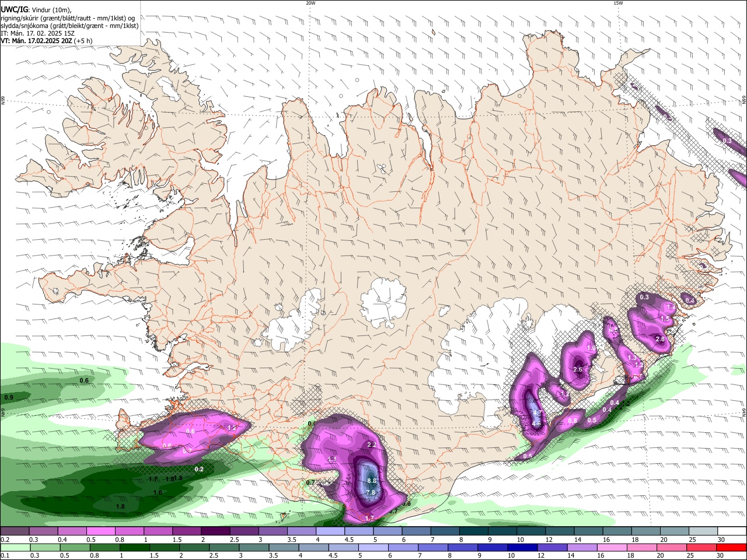Click the 'slydda/snjókoma' legend description line

click(69, 26)
